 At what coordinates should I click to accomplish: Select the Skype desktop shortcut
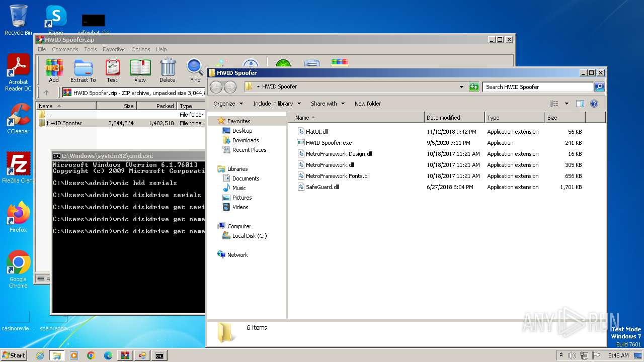coord(56,19)
